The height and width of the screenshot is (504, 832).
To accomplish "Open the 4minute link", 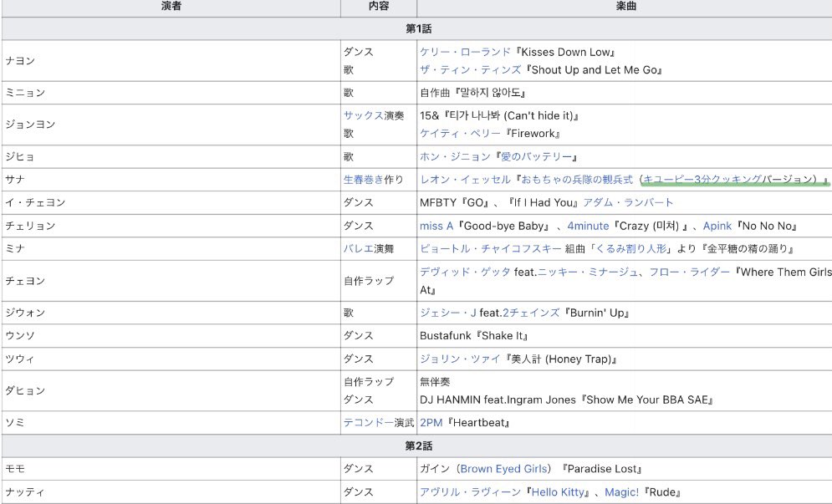I will (x=588, y=226).
